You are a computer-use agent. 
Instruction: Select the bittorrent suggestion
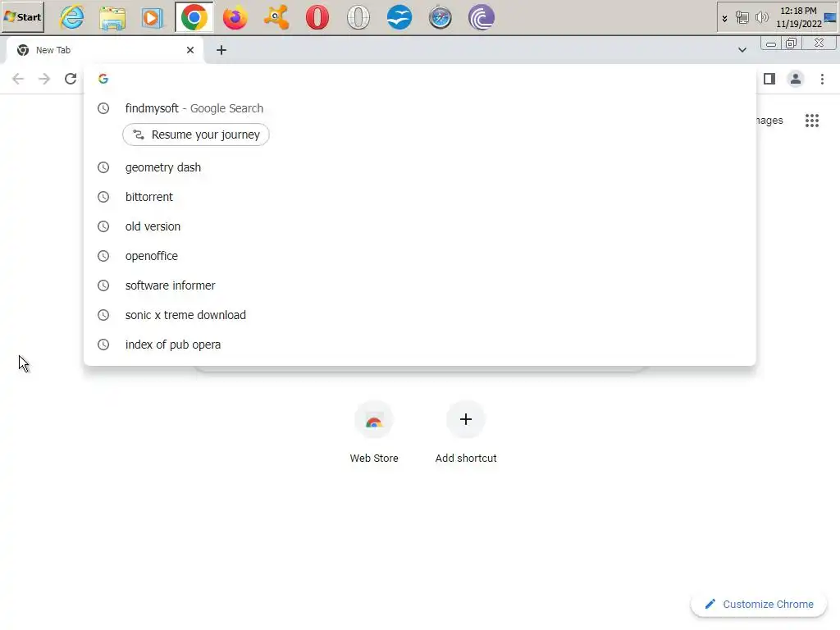click(419, 197)
